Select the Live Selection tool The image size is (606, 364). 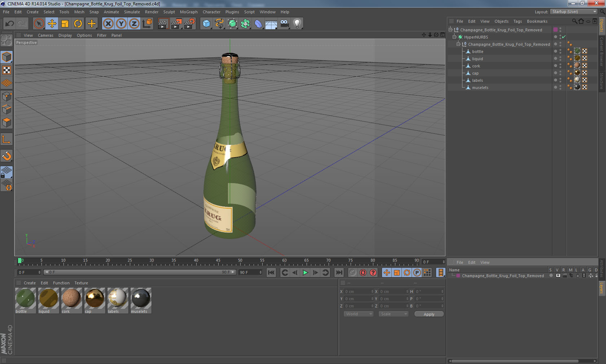tap(39, 24)
